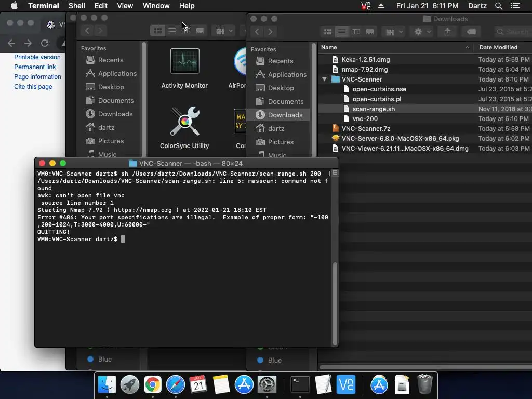This screenshot has height=399, width=532.
Task: Open Terminal from the Dock
Action: click(x=300, y=385)
